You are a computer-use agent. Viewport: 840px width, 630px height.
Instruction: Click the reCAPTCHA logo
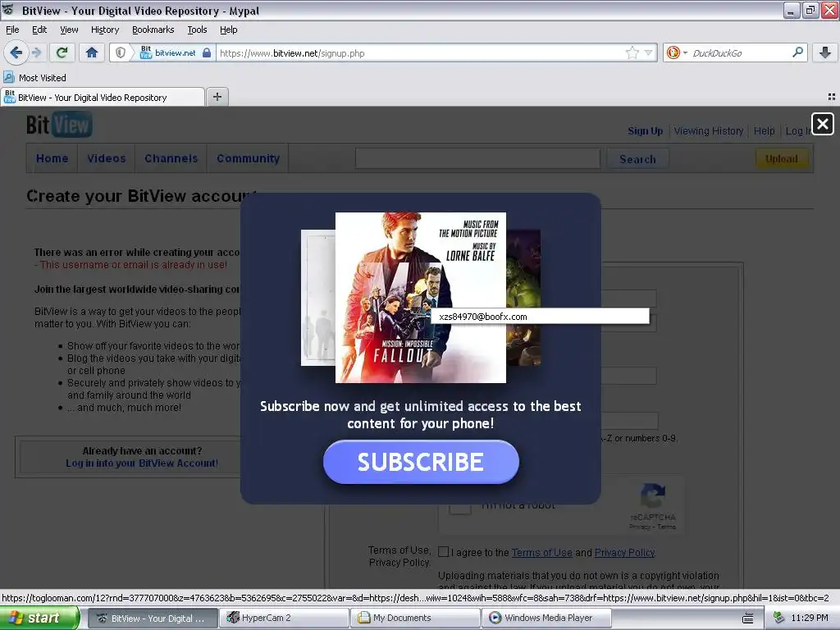tap(653, 496)
